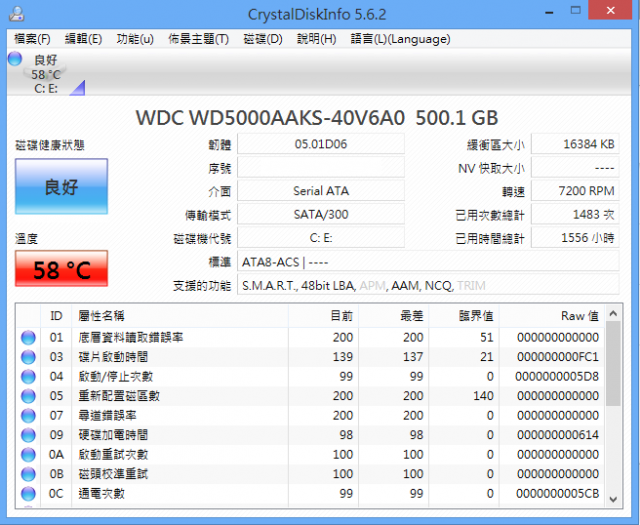Click the ID column header
640x525 pixels.
tap(56, 316)
